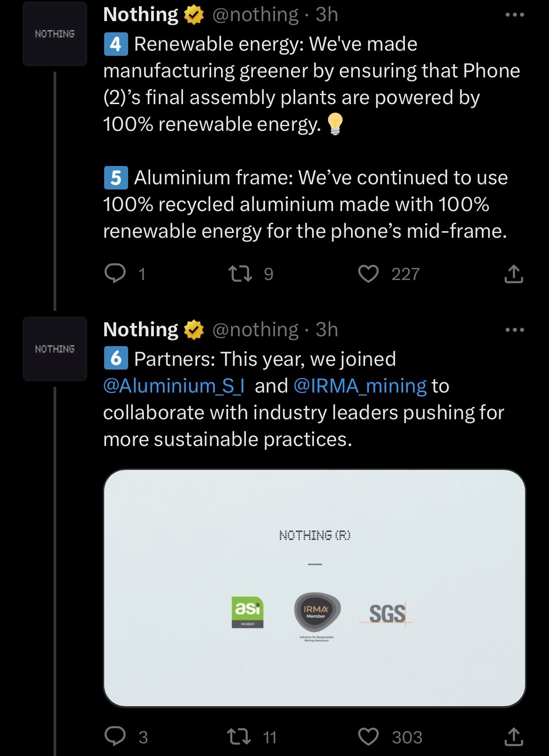This screenshot has height=756, width=549.
Task: Share the Partners tweet
Action: [x=513, y=737]
